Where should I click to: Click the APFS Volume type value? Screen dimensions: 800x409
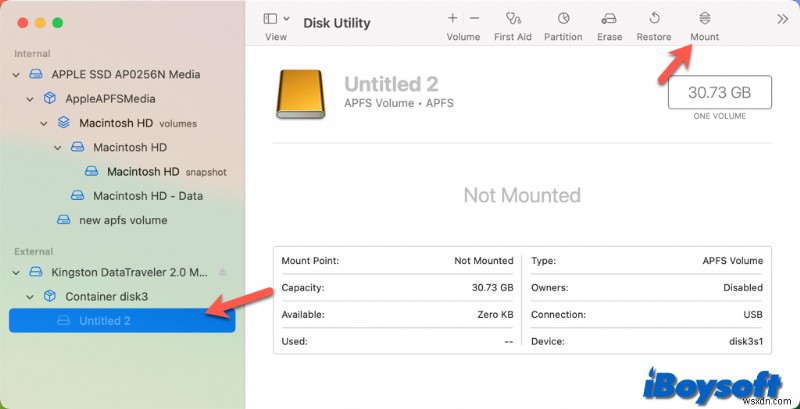(x=733, y=261)
